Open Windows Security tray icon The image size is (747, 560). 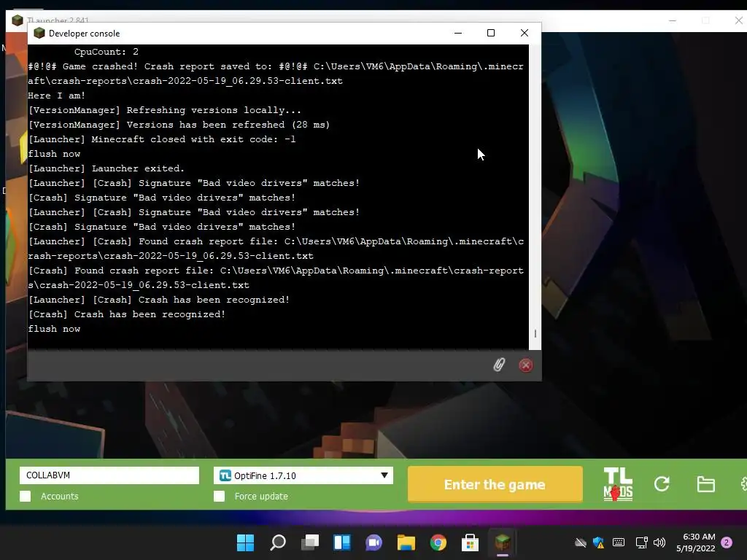598,542
